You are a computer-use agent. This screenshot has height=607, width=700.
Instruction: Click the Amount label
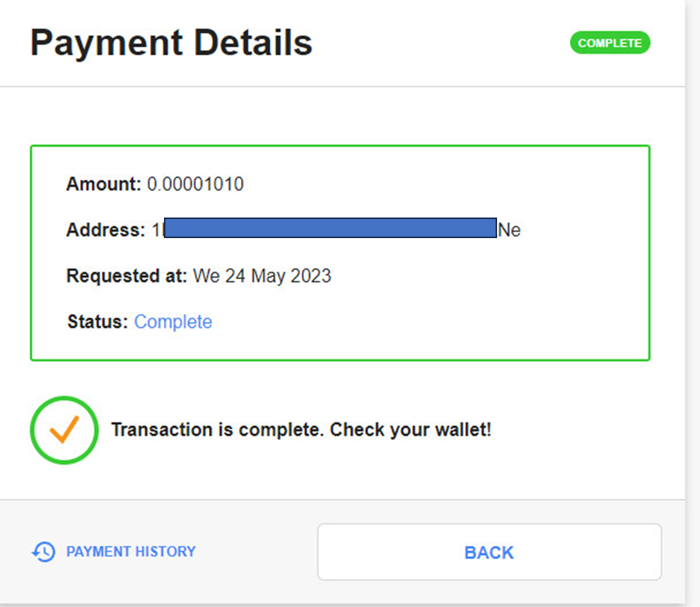click(103, 184)
